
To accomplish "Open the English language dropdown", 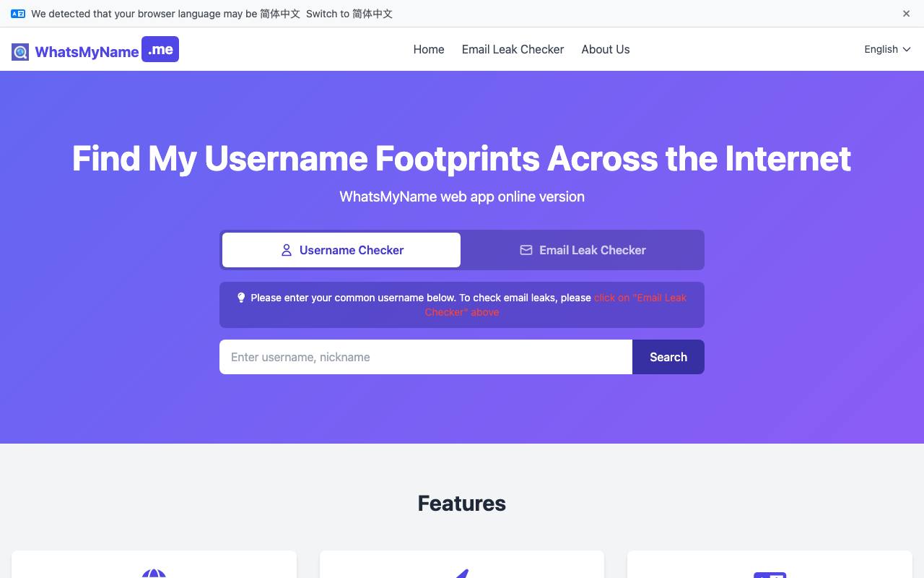I will 887,49.
